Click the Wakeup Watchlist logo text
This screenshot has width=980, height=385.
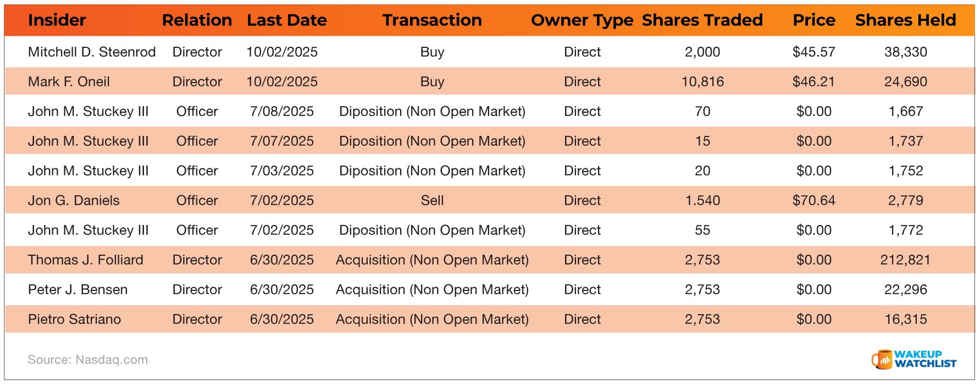925,359
